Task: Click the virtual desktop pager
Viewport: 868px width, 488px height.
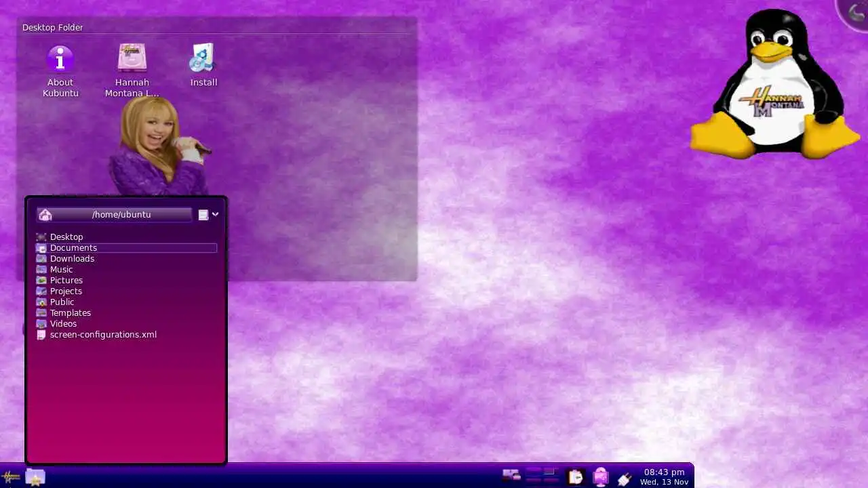Action: [542, 476]
